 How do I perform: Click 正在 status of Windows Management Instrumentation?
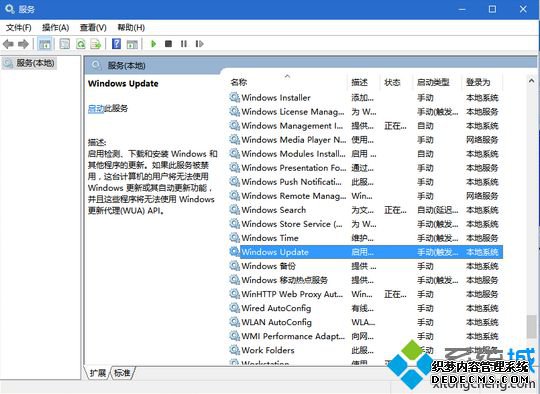pos(395,126)
